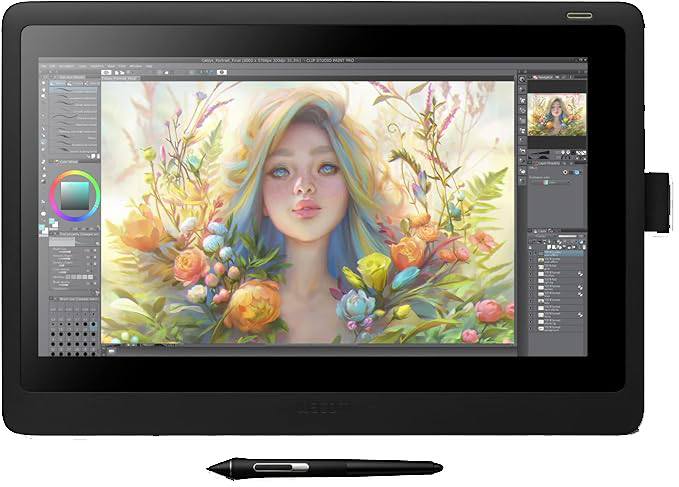Select the main color swatch below the wheel

click(52, 222)
